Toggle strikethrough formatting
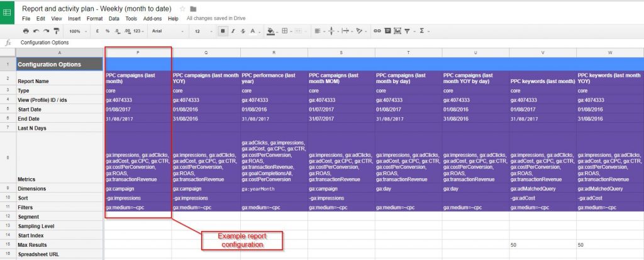This screenshot has width=644, height=260. 243,31
